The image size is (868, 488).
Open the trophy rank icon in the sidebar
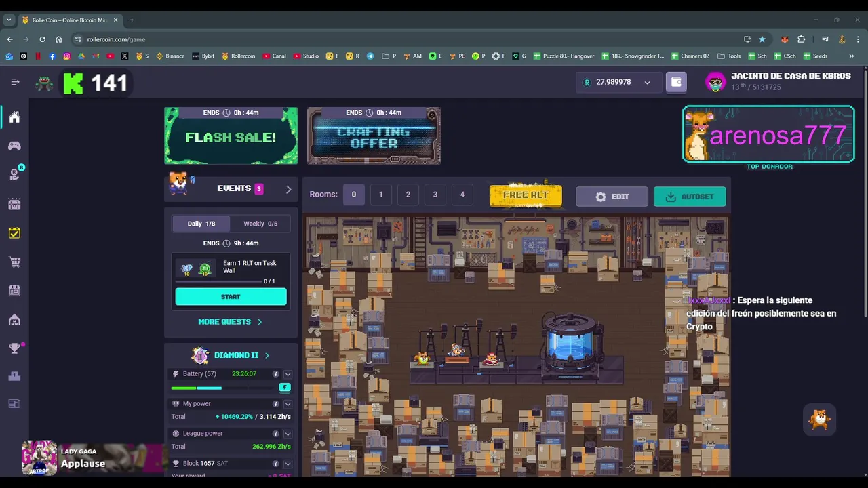point(14,348)
